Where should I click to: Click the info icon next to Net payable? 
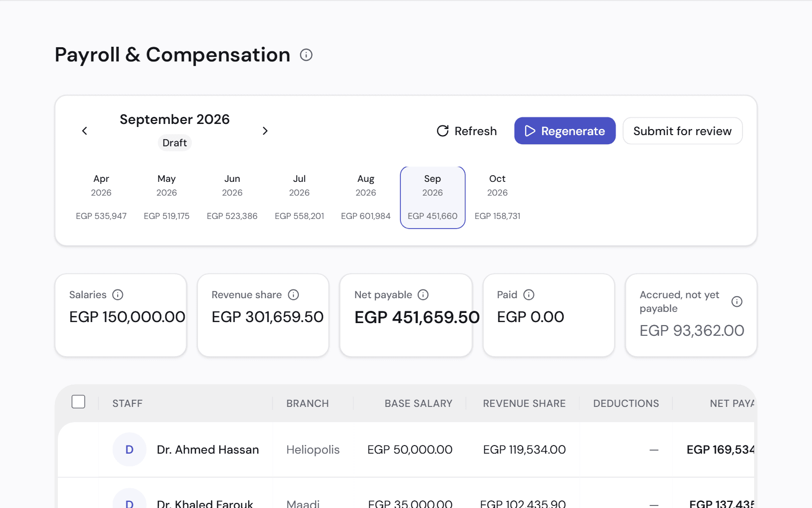423,295
